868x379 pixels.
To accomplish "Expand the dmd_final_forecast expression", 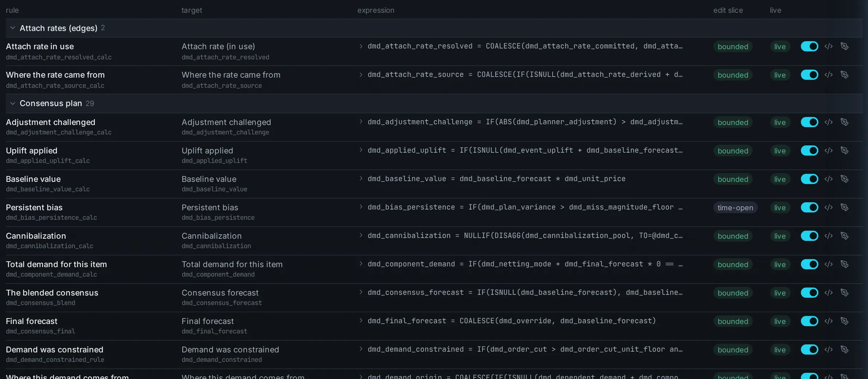I will pos(361,321).
